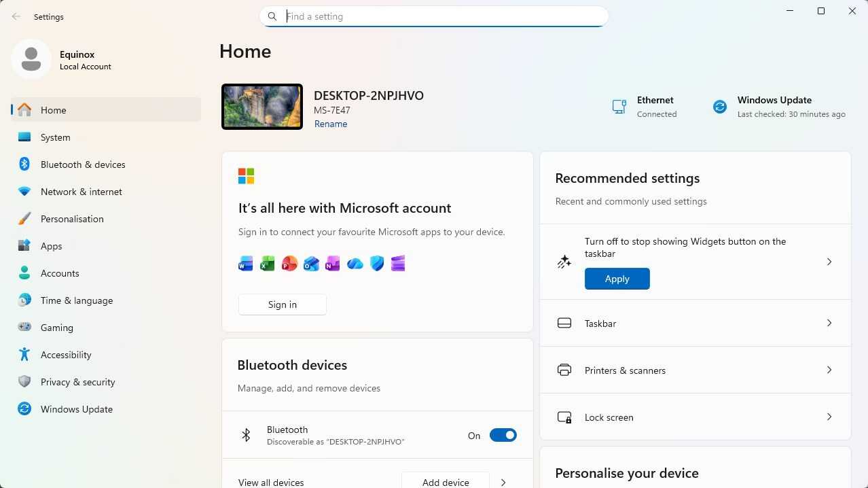868x488 pixels.
Task: Open Lock screen via chevron
Action: coord(829,417)
